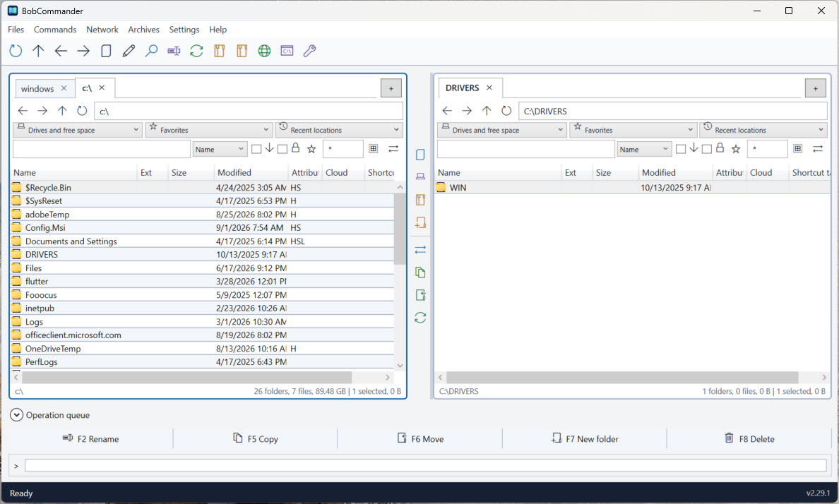
Task: Click the command line input at bottom
Action: pyautogui.click(x=425, y=465)
